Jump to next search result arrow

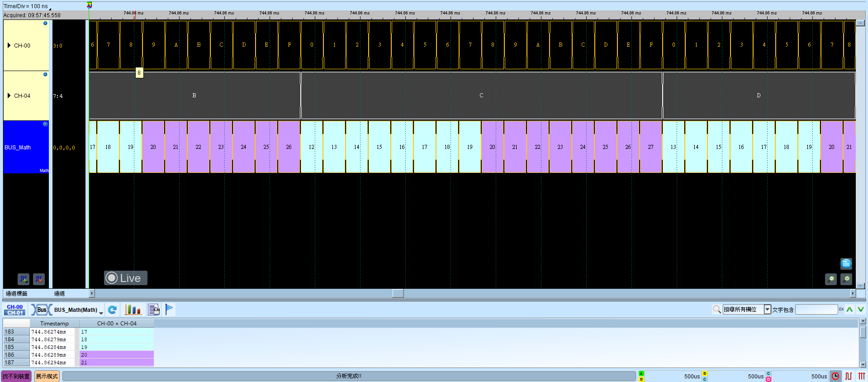[861, 310]
